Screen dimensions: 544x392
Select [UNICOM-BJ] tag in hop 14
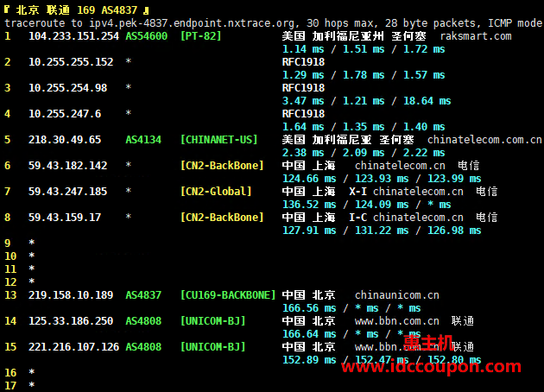tap(212, 321)
